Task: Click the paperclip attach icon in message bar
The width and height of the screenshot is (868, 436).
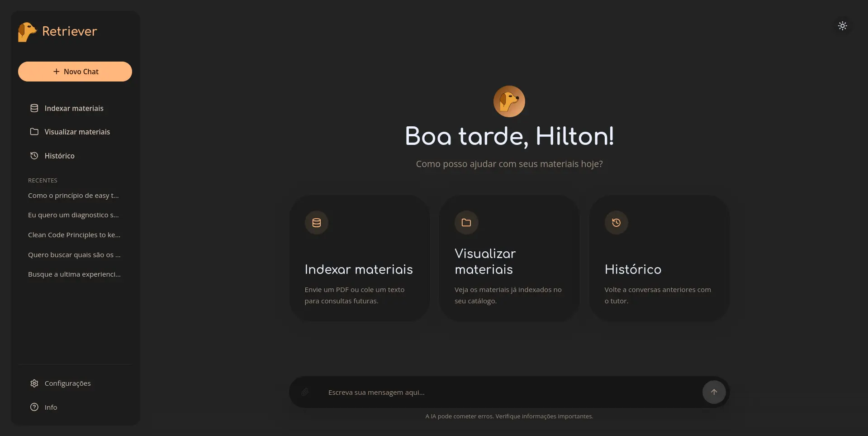Action: 305,392
